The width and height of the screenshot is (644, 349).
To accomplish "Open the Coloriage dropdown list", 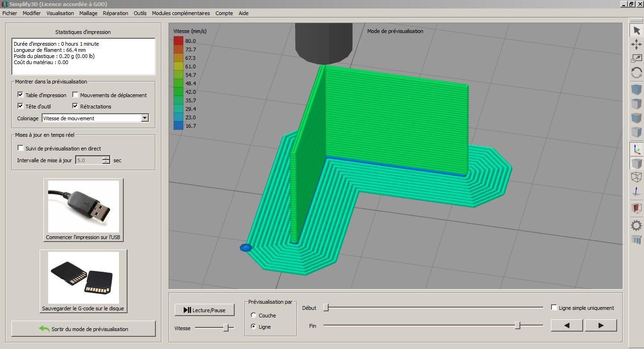I will coord(145,118).
